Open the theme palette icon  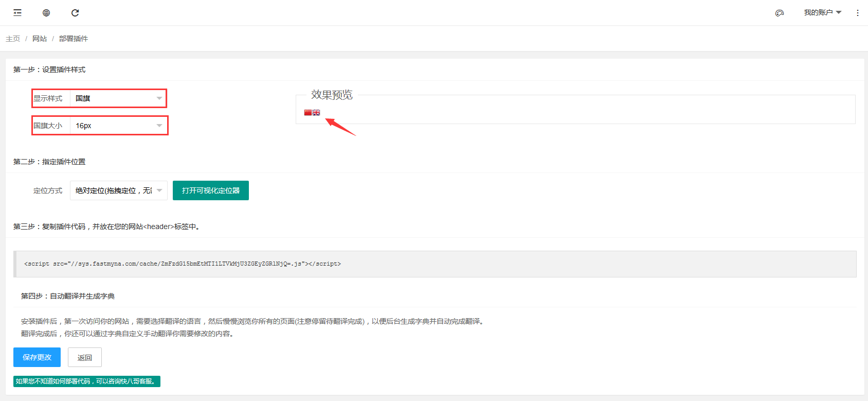pyautogui.click(x=780, y=13)
